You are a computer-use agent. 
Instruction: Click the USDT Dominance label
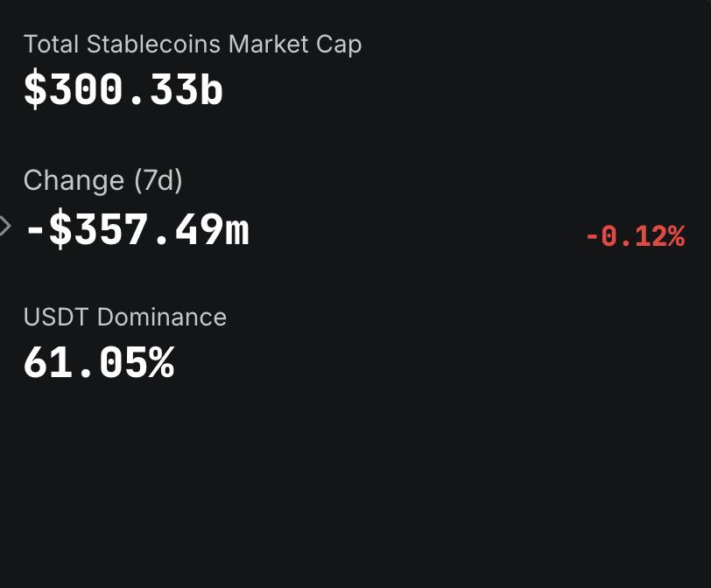pyautogui.click(x=125, y=317)
